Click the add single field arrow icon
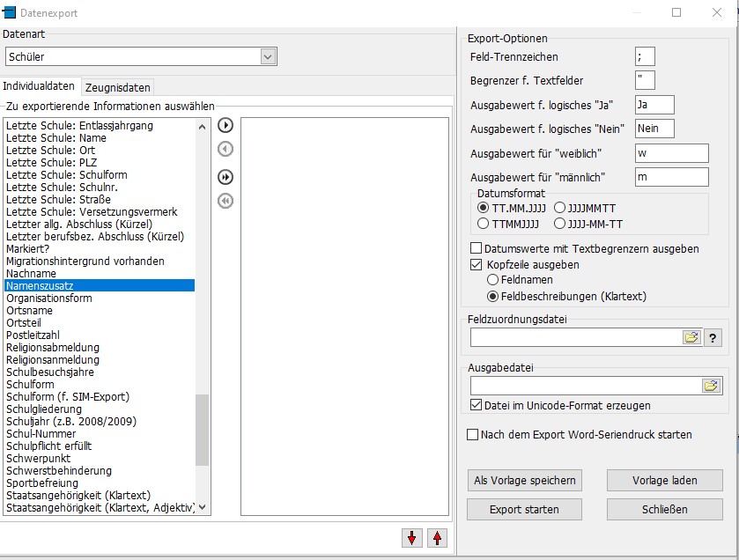The height and width of the screenshot is (560, 739). coord(225,125)
